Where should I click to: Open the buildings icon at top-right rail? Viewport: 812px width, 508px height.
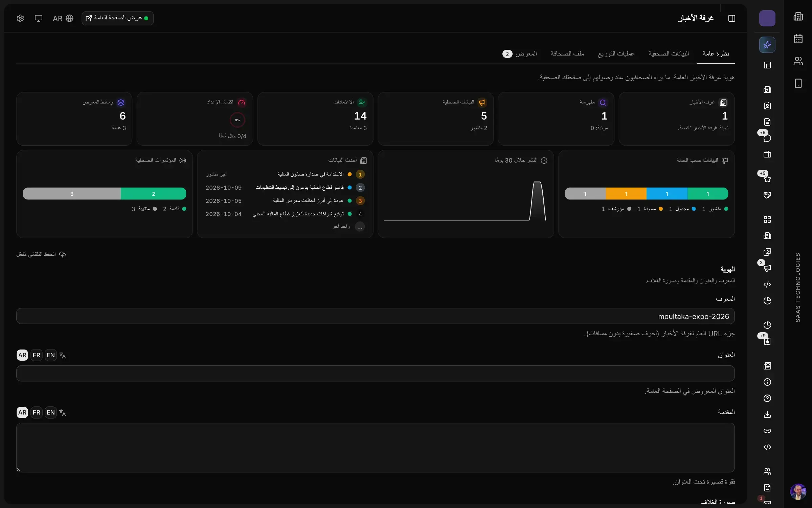(798, 16)
